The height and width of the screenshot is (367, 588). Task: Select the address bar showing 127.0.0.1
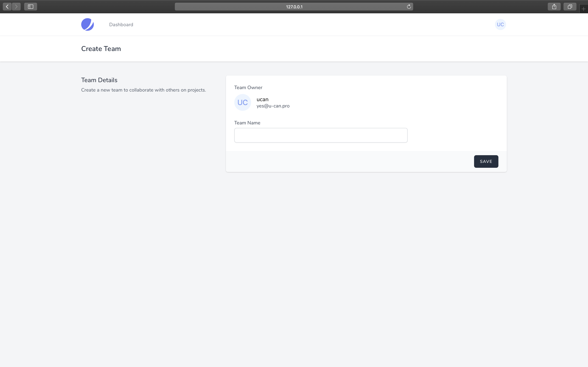tap(294, 7)
